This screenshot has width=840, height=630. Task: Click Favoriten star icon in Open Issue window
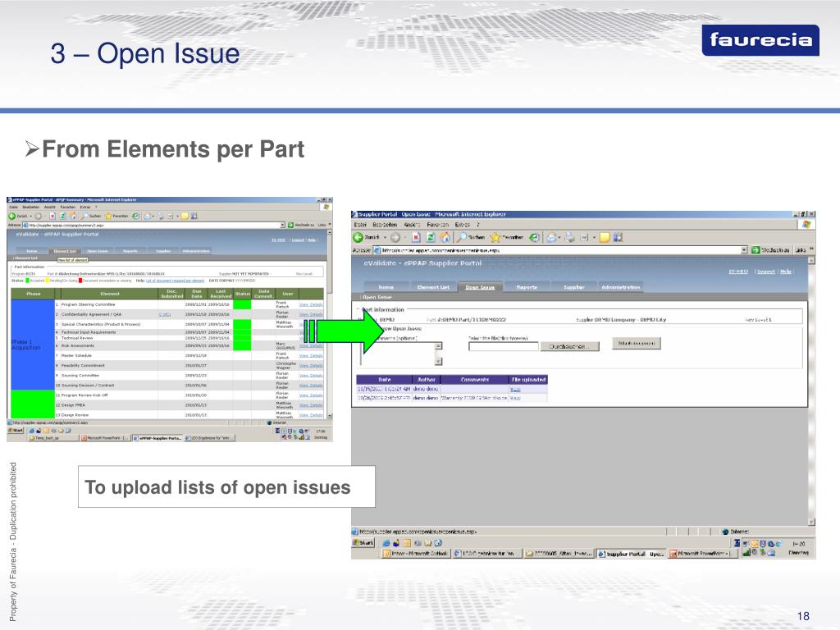coord(495,237)
